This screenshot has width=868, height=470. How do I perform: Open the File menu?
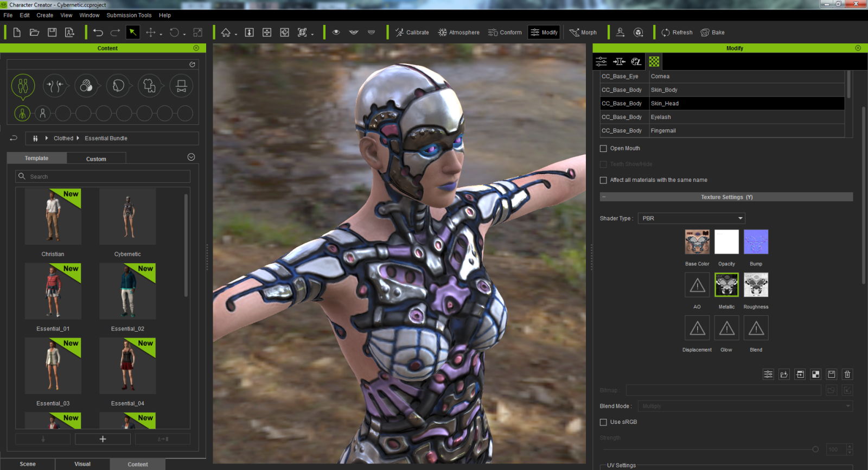8,15
